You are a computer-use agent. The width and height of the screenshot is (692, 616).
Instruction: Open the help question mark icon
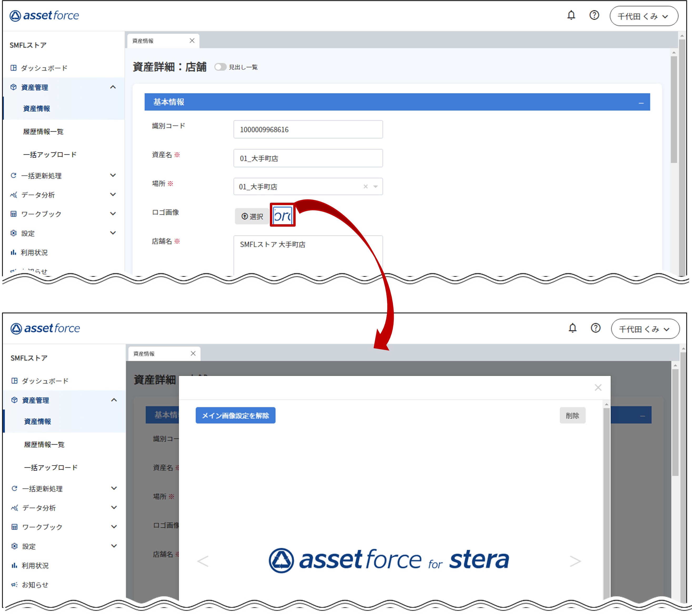pos(594,15)
